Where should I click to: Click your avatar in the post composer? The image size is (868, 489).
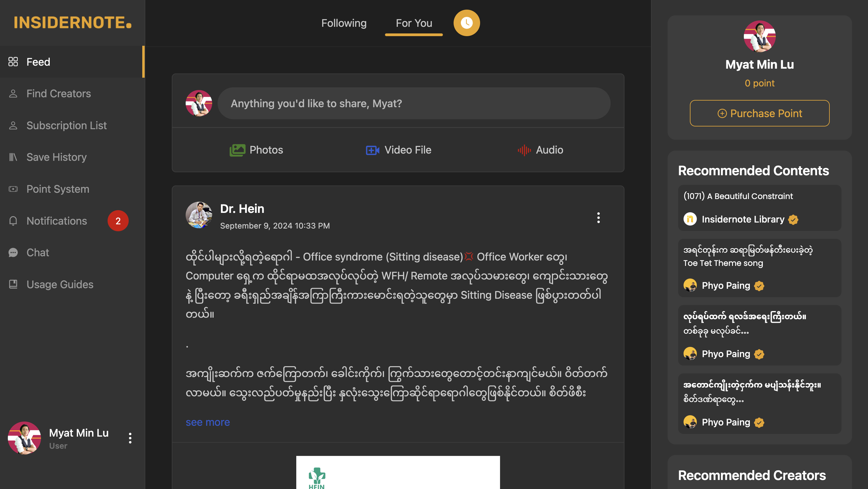pyautogui.click(x=199, y=103)
